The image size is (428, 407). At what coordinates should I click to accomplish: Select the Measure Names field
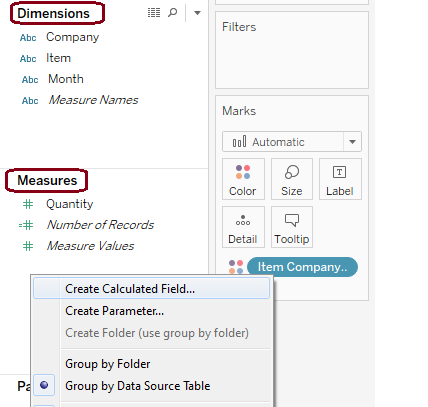tap(93, 100)
